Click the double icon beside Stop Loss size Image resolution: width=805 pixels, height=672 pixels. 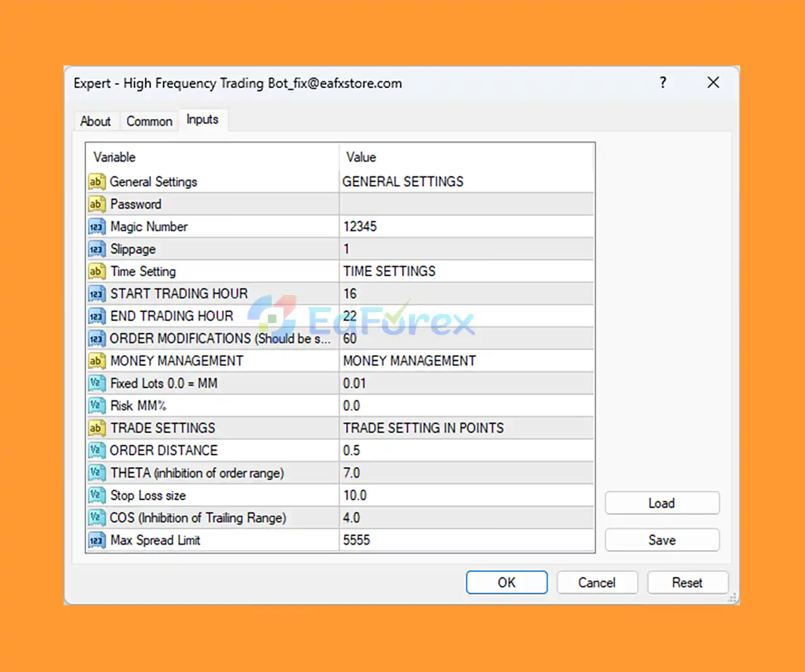coord(96,495)
